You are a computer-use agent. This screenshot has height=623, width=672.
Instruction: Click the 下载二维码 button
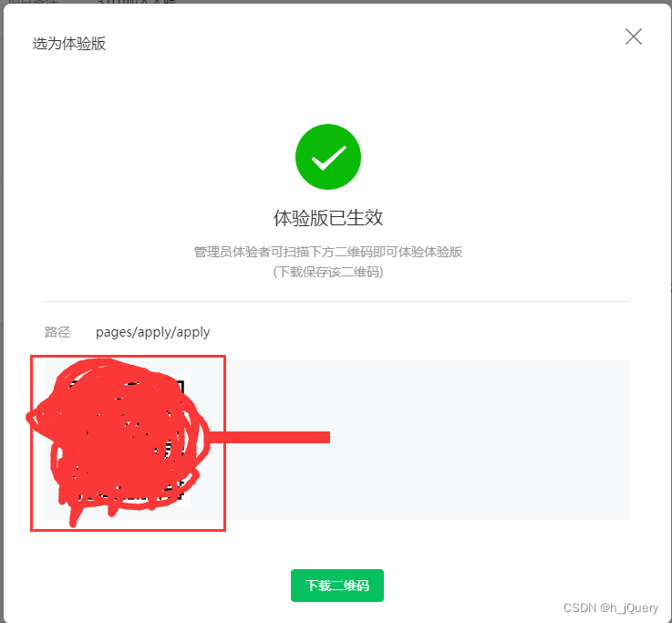[x=336, y=586]
